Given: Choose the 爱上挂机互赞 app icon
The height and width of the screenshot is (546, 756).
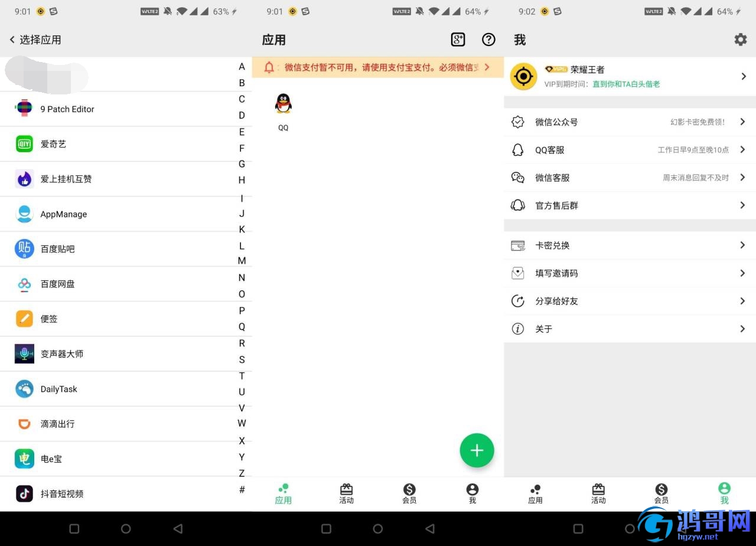Looking at the screenshot, I should click(24, 179).
